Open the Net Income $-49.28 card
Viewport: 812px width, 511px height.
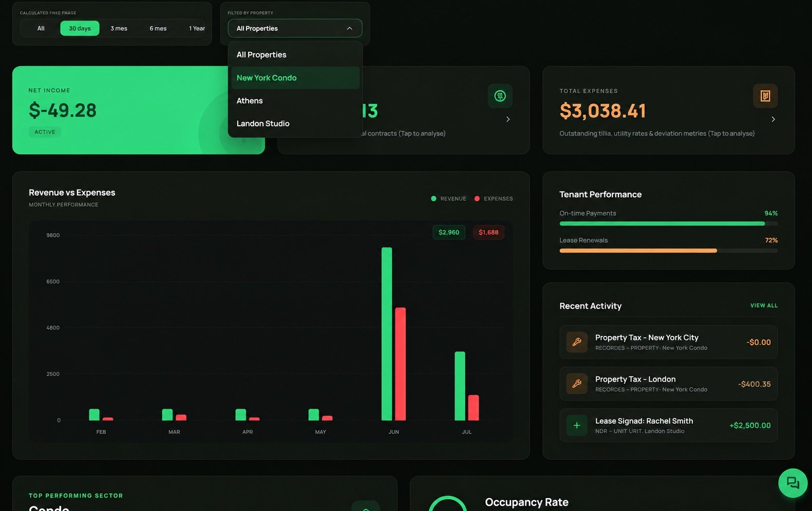(x=138, y=110)
